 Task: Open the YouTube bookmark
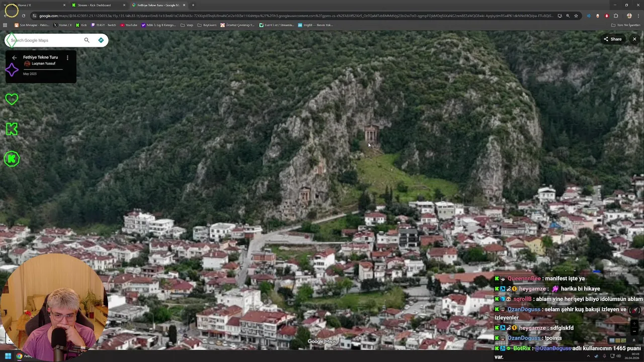(x=129, y=25)
